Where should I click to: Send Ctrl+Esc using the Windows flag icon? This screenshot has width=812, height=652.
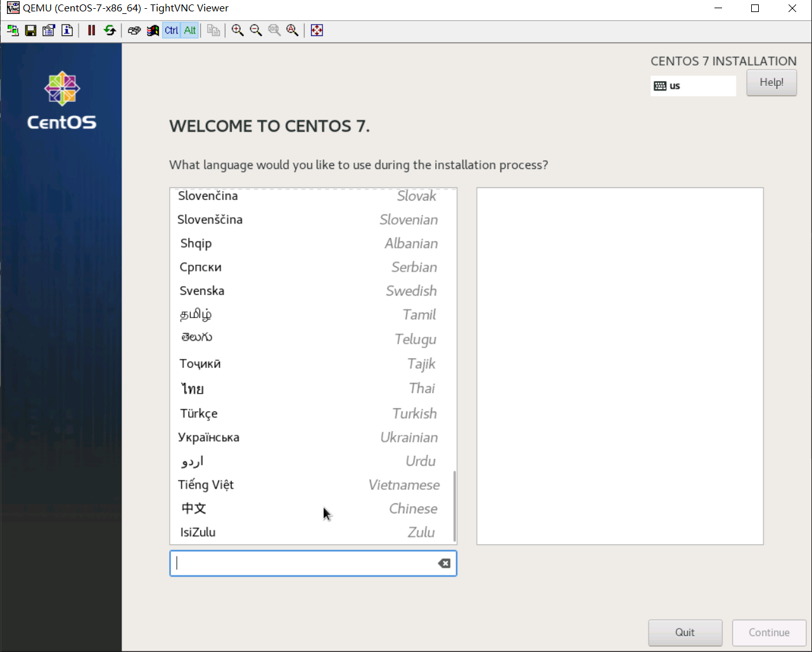point(153,30)
